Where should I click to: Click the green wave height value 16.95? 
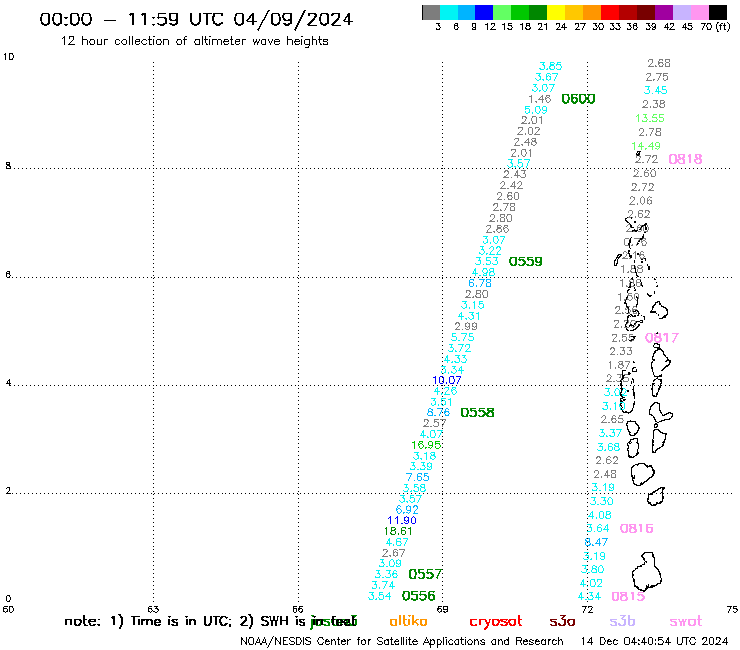[426, 445]
